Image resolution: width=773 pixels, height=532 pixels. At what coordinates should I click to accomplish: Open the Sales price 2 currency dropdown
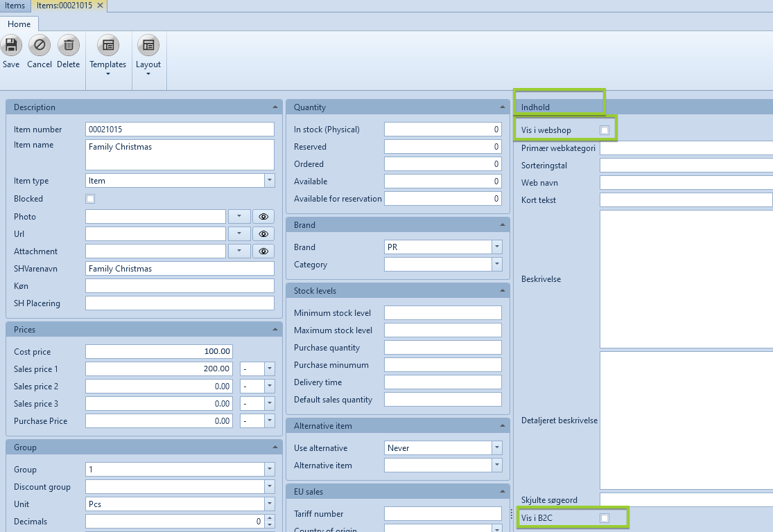pos(270,387)
